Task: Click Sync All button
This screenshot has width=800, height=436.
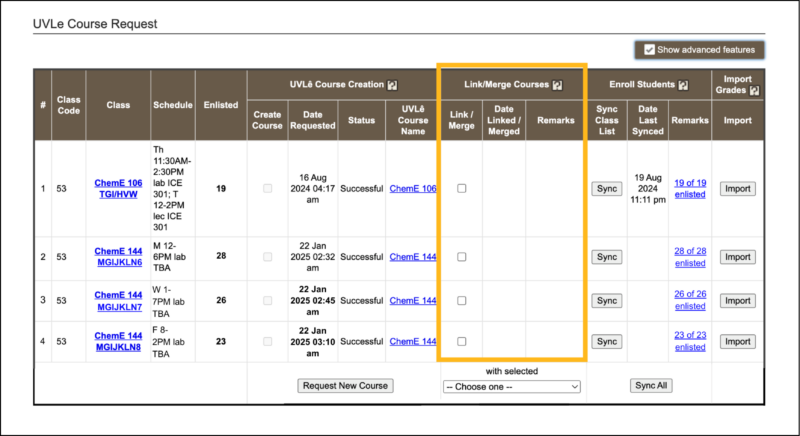Action: 651,386
